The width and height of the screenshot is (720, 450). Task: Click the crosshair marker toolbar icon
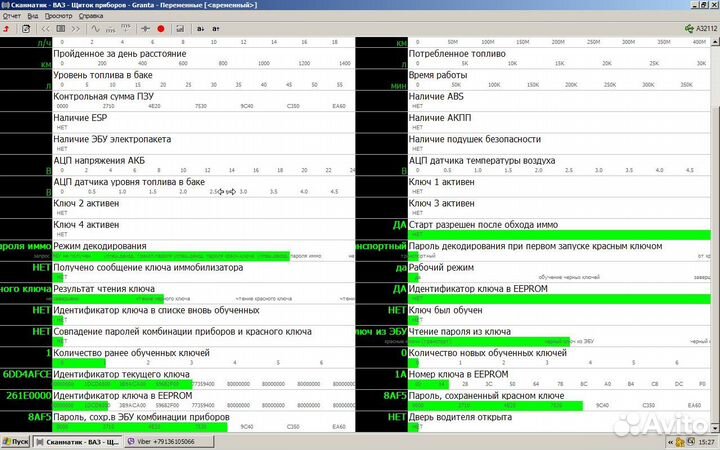pyautogui.click(x=143, y=28)
